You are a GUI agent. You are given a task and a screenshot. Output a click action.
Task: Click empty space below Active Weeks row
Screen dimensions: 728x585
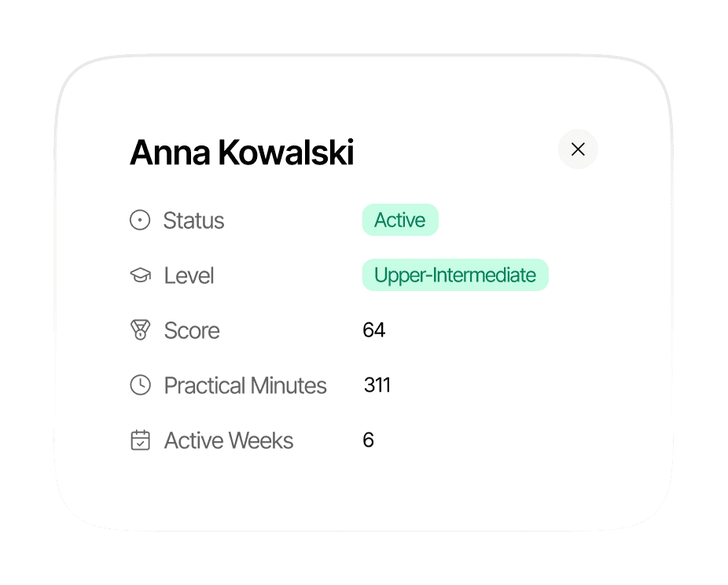pyautogui.click(x=362, y=492)
